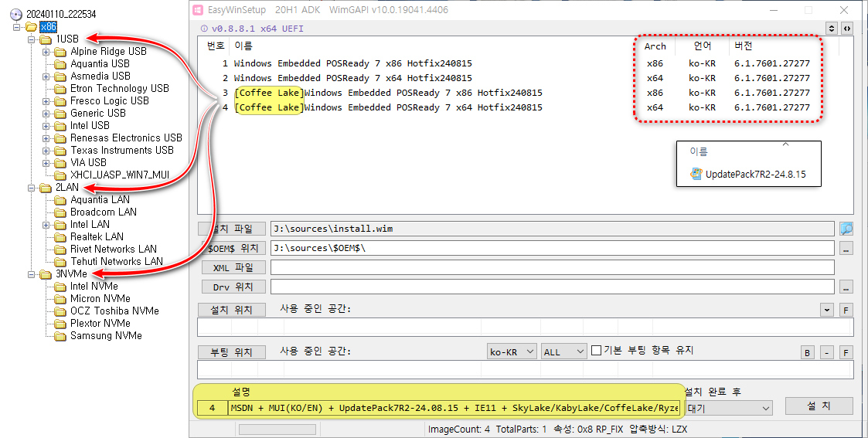Open the 대기 after-install dropdown
The width and height of the screenshot is (868, 438).
729,409
